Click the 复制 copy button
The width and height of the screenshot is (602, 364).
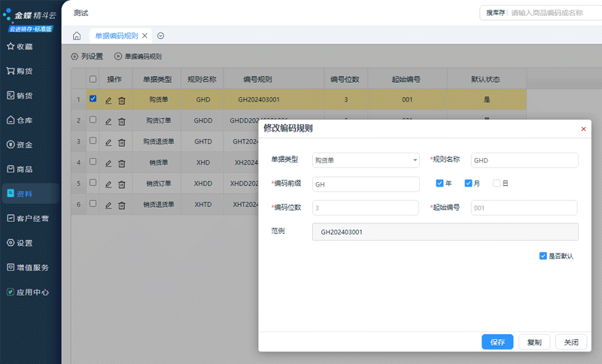[x=534, y=341]
